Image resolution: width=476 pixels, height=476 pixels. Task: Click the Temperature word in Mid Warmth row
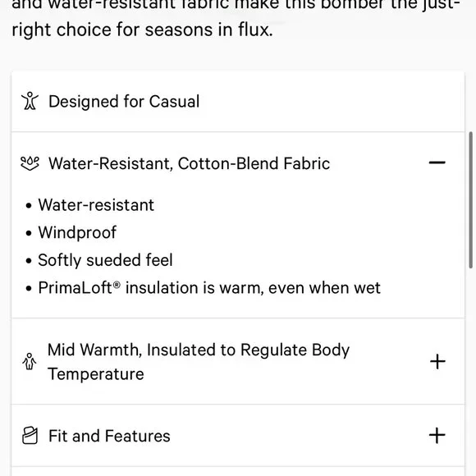point(96,373)
